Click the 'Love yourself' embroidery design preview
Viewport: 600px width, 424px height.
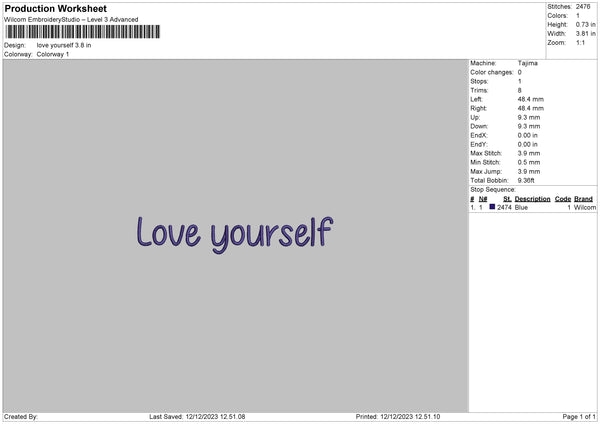(x=235, y=235)
